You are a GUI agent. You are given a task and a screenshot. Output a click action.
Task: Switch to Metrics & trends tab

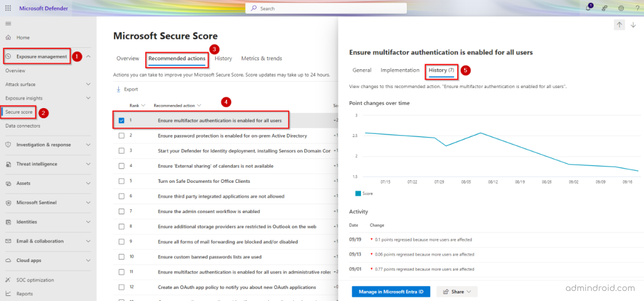tap(262, 58)
